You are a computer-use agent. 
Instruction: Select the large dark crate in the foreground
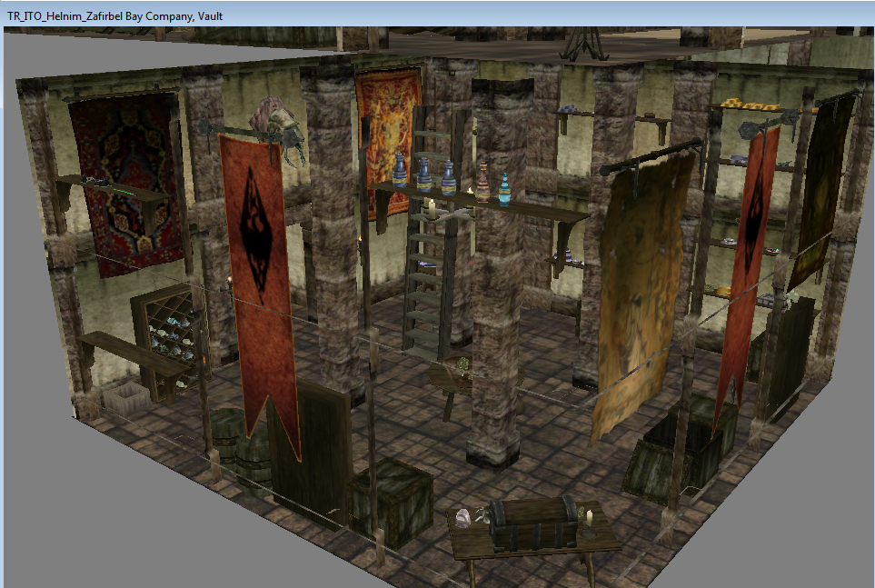click(391, 502)
